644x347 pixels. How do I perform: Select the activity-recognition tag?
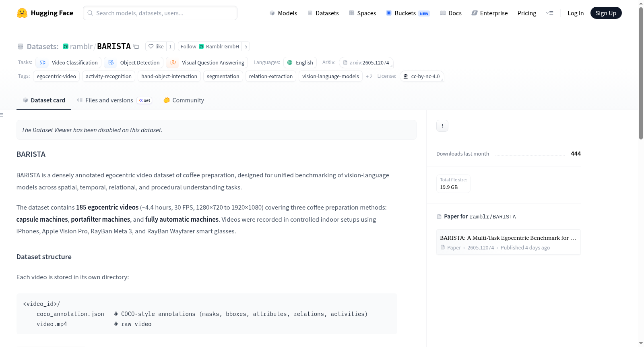pyautogui.click(x=109, y=76)
